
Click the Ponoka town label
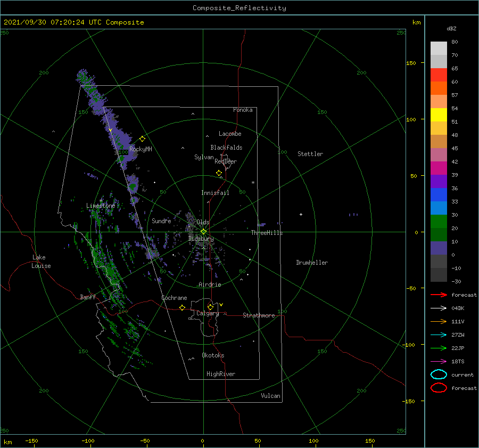point(243,110)
